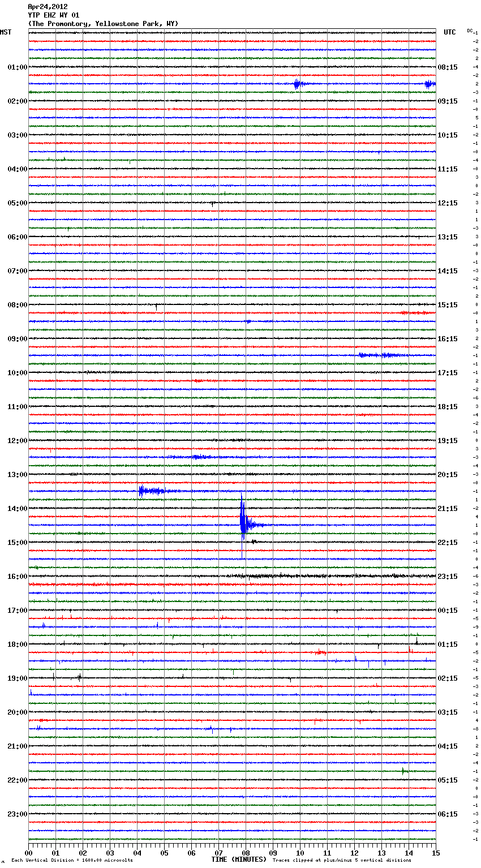Click the '08:00' MST time label
Image resolution: width=481 pixels, height=868 pixels.
point(17,305)
